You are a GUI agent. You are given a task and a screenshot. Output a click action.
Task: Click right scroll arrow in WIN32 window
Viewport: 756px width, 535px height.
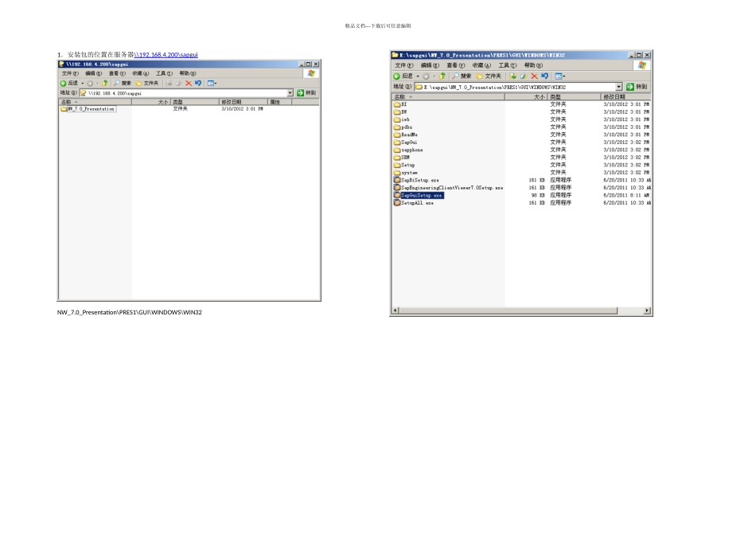click(647, 310)
